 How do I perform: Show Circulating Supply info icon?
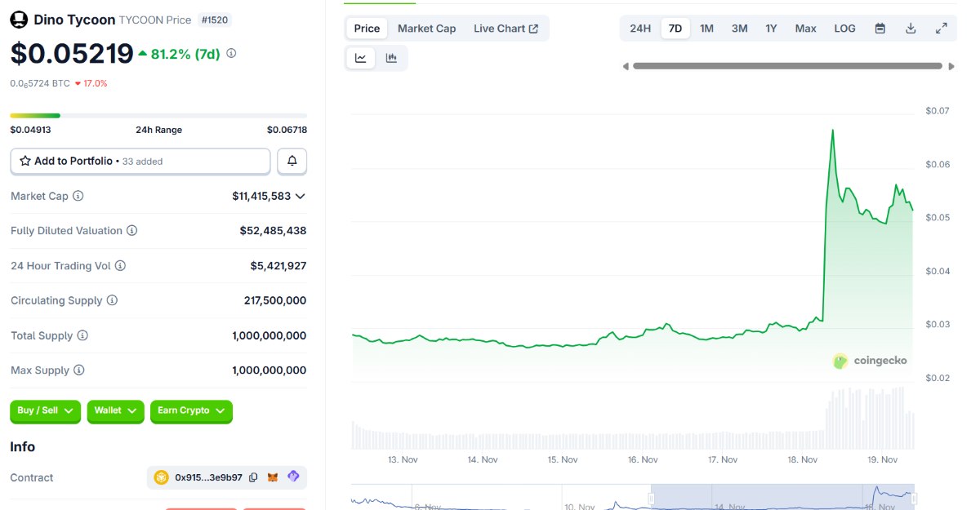112,300
